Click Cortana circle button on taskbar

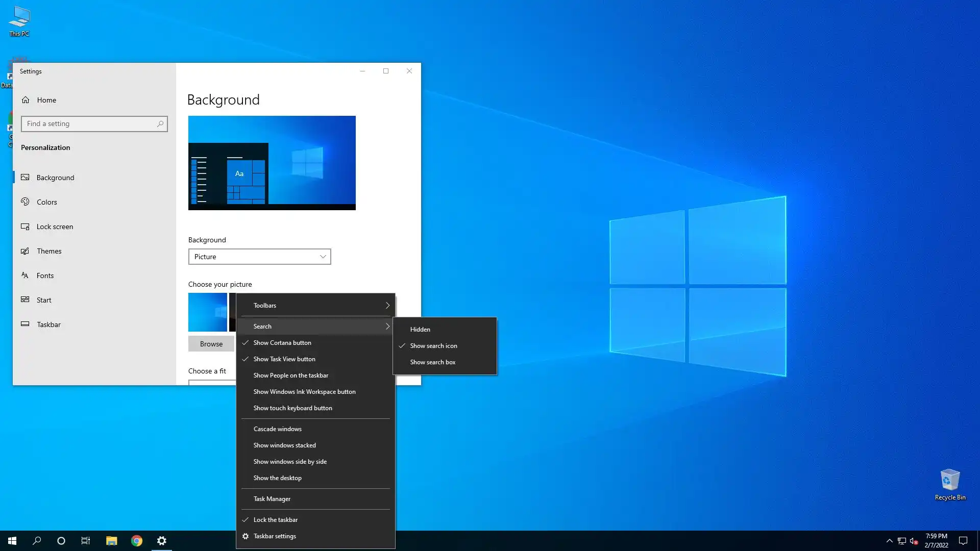click(x=61, y=541)
